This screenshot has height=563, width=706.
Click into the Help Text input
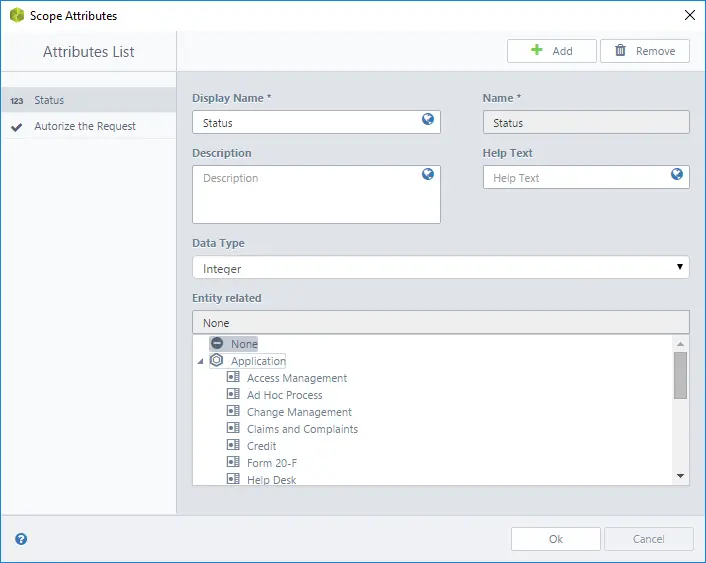pos(586,177)
